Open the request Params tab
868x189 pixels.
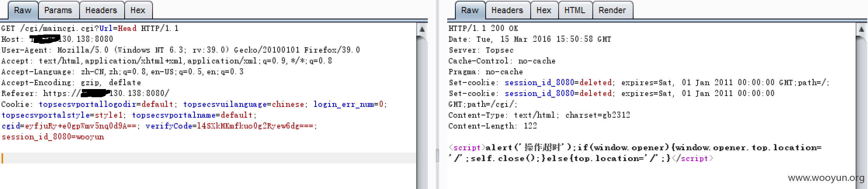[x=58, y=10]
